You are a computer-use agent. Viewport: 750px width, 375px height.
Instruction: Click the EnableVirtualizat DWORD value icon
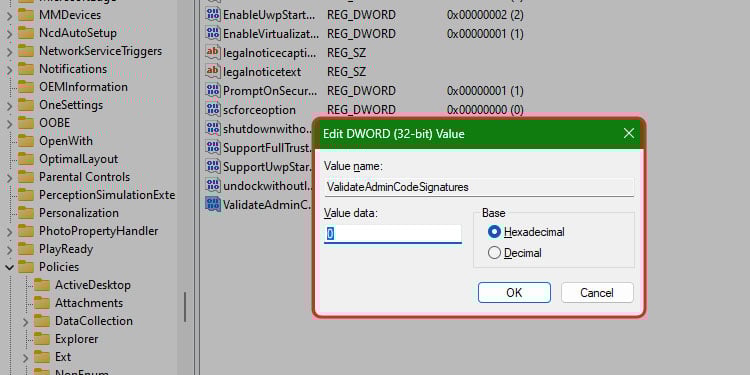[212, 33]
